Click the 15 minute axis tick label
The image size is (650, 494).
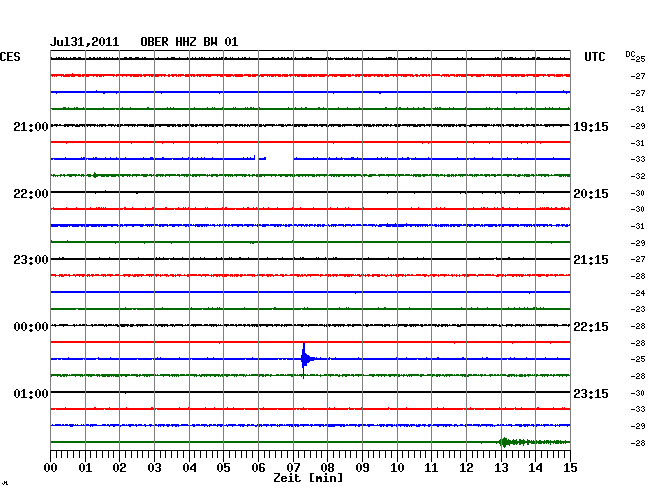570,468
